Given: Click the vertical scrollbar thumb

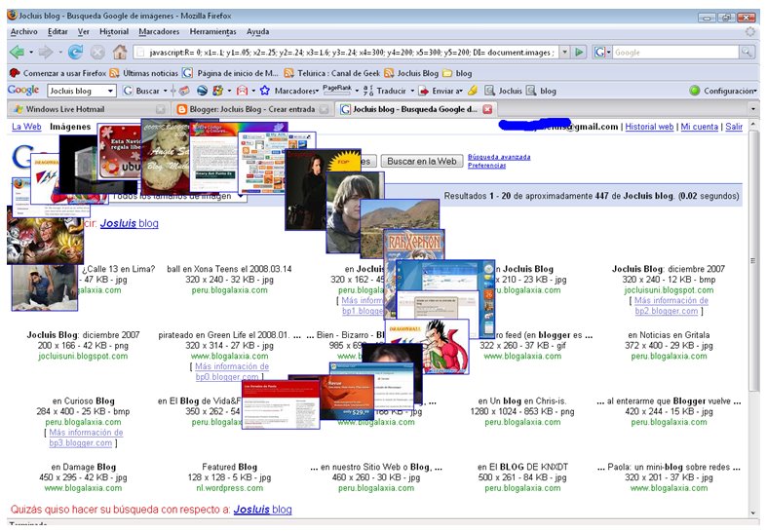Looking at the screenshot, I should [x=753, y=261].
